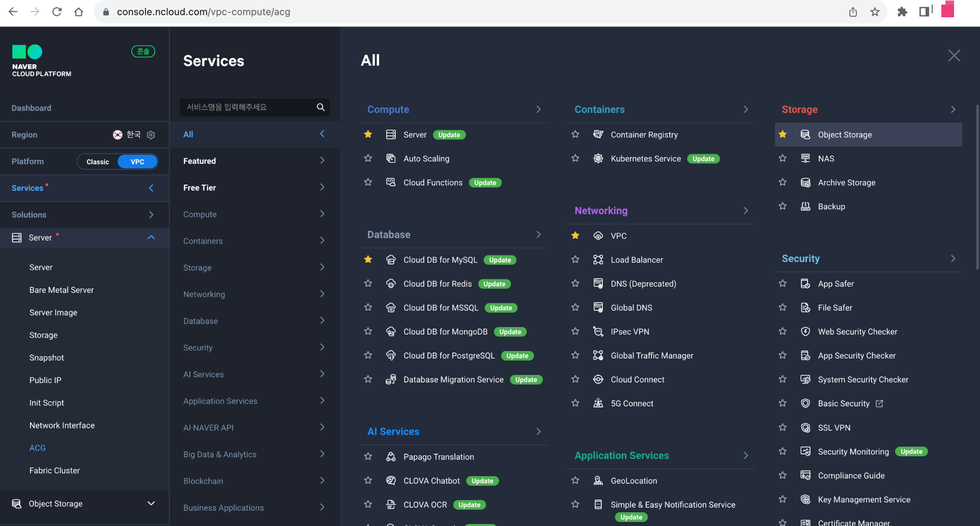Click the Papago Translation icon
This screenshot has width=980, height=526.
tap(391, 456)
